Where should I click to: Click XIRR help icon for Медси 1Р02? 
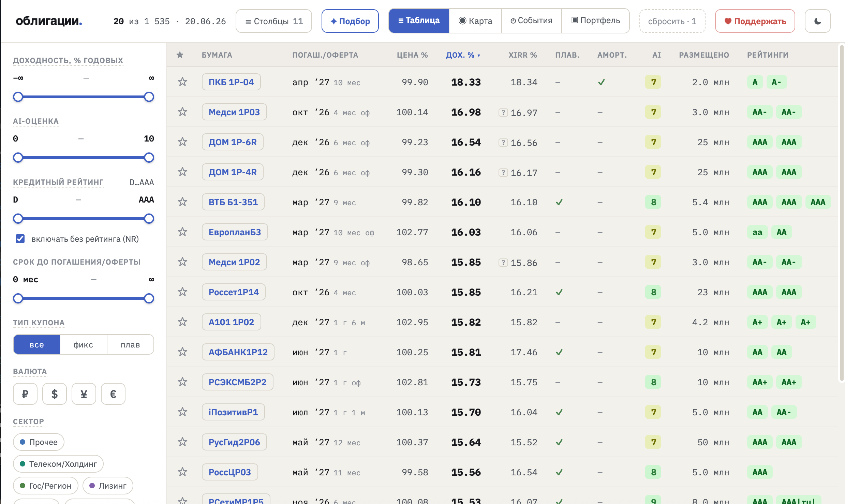pos(503,263)
